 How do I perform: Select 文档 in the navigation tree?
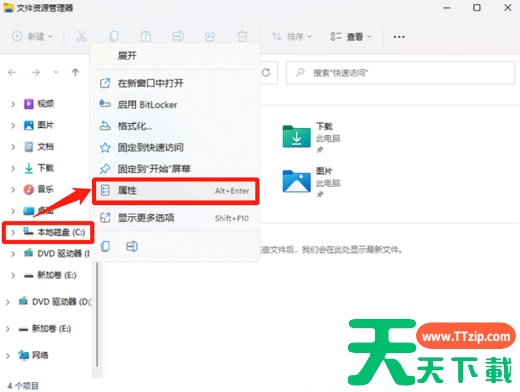[x=39, y=147]
